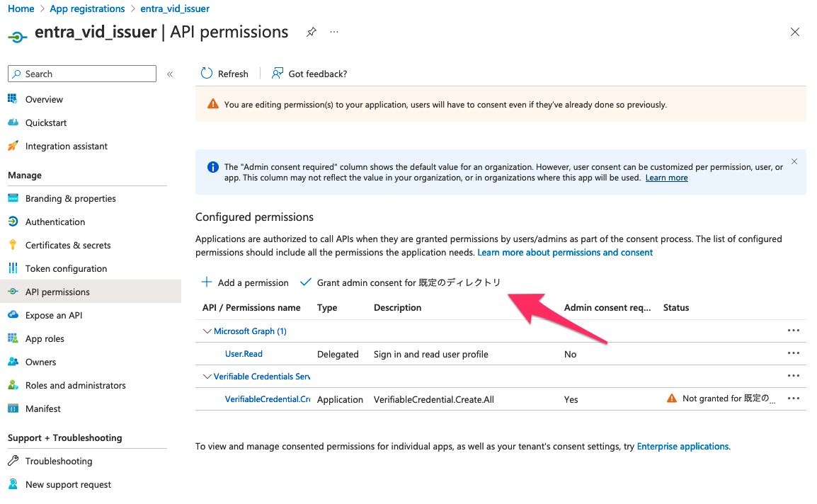The height and width of the screenshot is (504, 817).
Task: Click the sidebar Search field
Action: (82, 74)
